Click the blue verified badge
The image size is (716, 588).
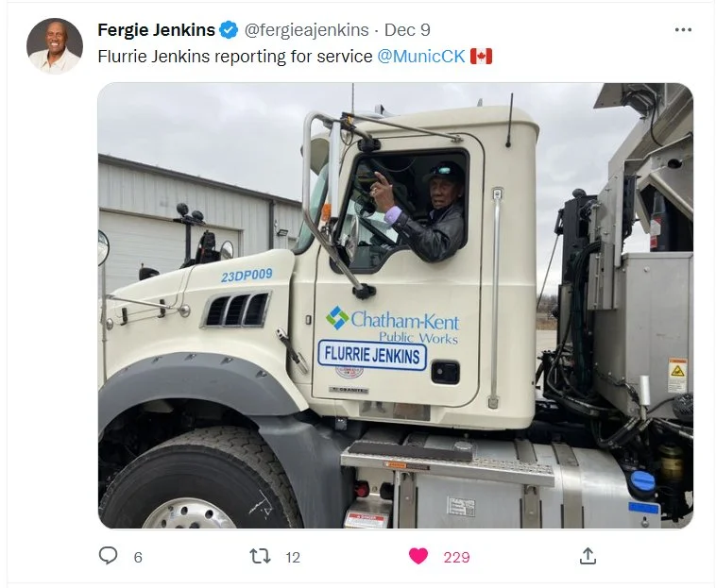pos(229,30)
